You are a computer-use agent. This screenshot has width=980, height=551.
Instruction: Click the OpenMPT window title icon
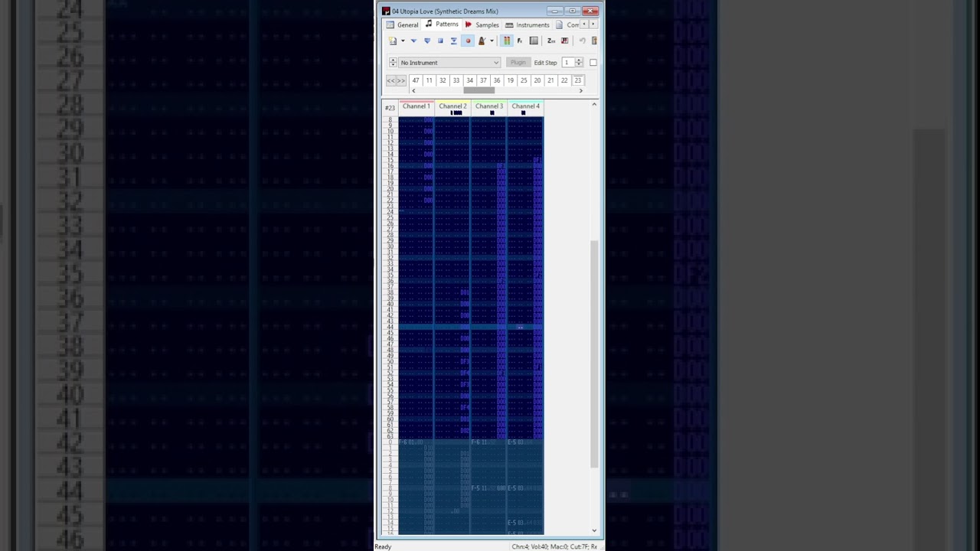tap(386, 11)
